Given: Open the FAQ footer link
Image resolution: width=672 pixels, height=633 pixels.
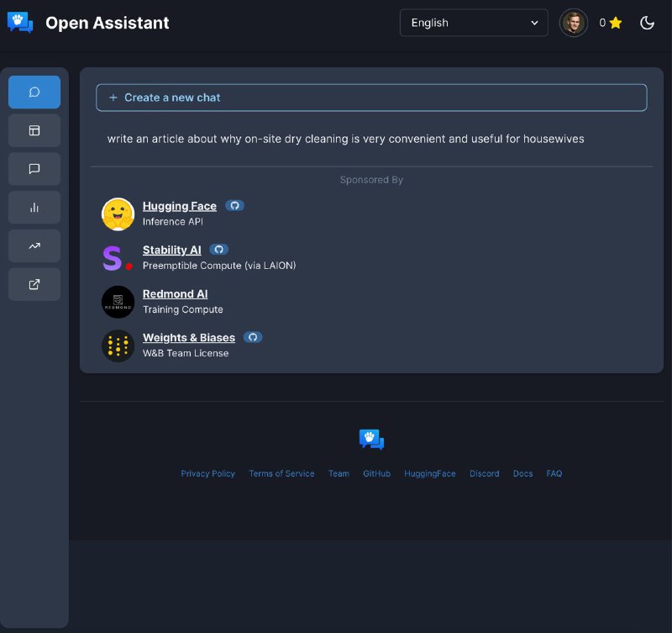Looking at the screenshot, I should point(554,473).
